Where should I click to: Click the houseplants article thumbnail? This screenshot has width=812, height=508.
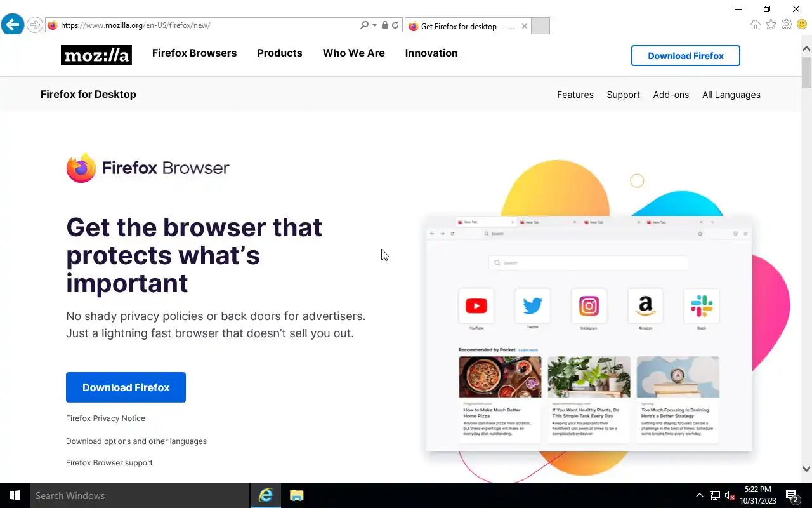pos(589,377)
